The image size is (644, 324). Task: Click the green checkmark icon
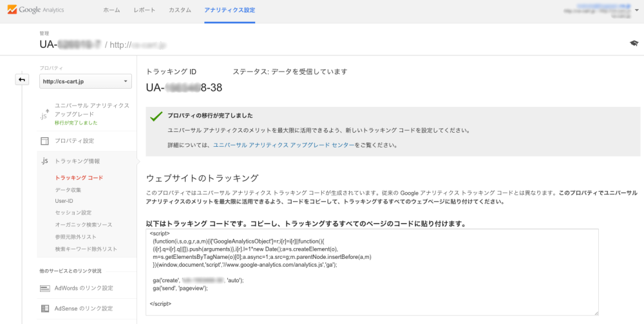tap(156, 116)
